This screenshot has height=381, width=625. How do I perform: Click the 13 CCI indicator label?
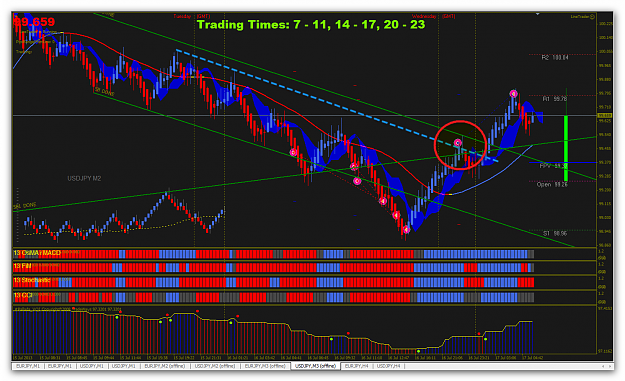pyautogui.click(x=23, y=295)
